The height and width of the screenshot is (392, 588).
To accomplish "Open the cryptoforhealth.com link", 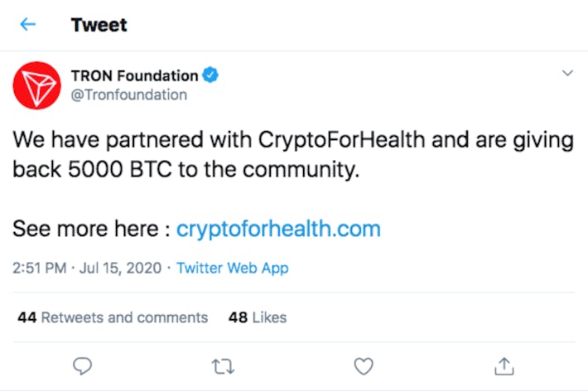I will [278, 229].
